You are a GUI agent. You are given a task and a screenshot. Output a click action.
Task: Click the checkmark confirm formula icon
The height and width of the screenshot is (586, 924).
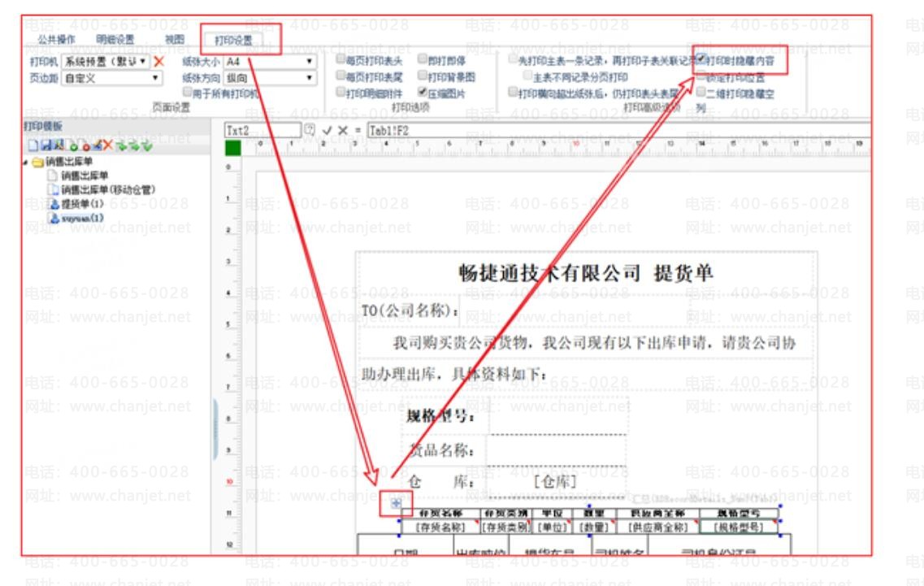click(327, 130)
